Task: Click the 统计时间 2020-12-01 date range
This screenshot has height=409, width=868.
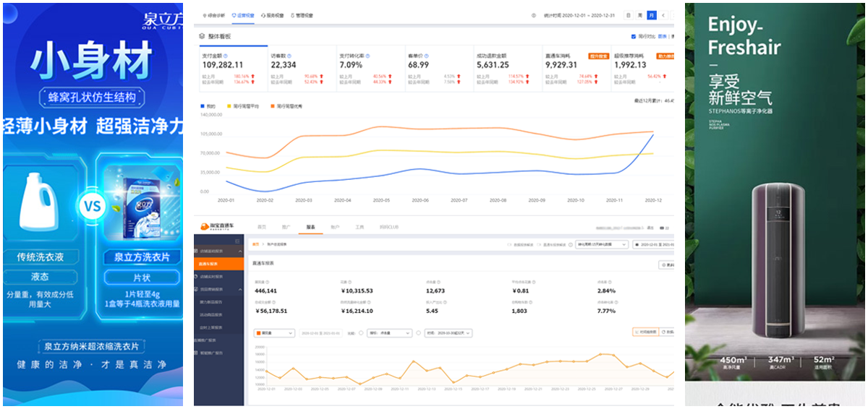Action: point(581,15)
